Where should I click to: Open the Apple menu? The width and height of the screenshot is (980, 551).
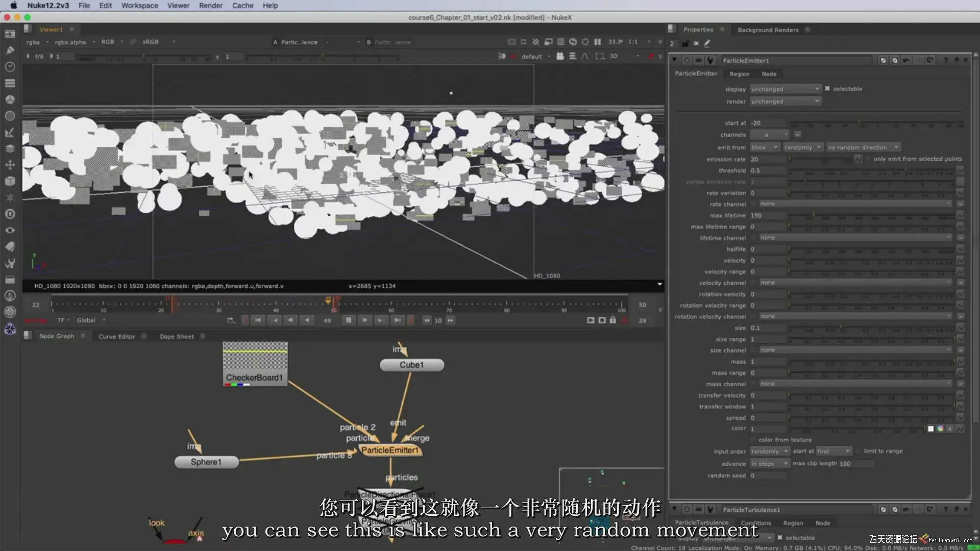pyautogui.click(x=14, y=6)
